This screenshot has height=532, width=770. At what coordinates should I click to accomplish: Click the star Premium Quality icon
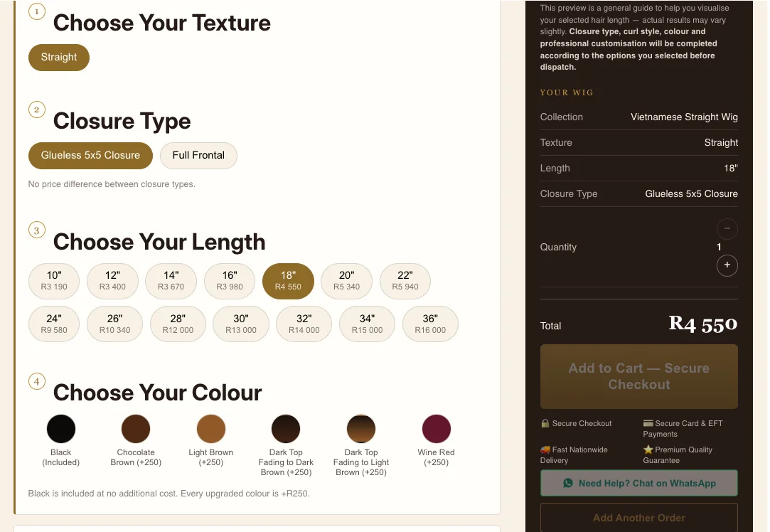(648, 449)
